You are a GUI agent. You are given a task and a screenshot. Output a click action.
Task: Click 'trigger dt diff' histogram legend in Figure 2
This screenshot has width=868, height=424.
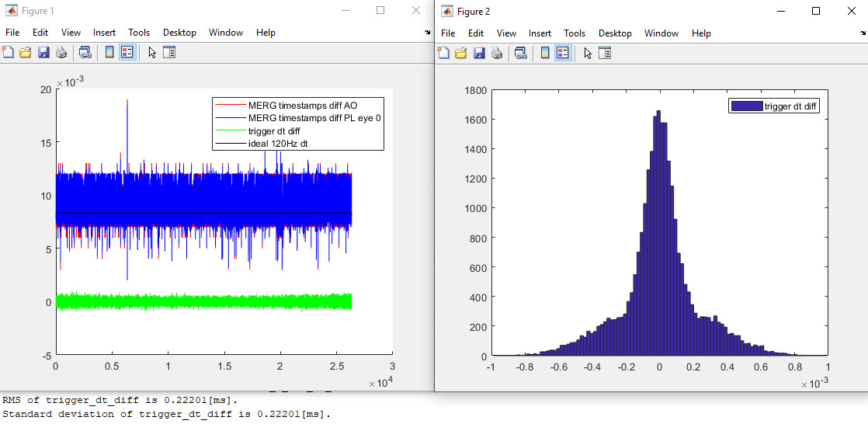[773, 106]
